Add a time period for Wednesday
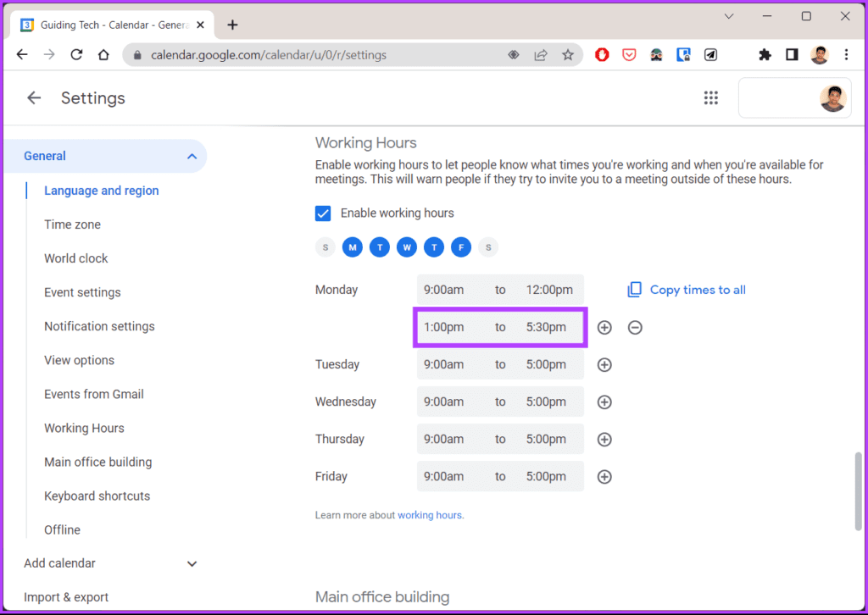This screenshot has width=868, height=615. coord(604,402)
